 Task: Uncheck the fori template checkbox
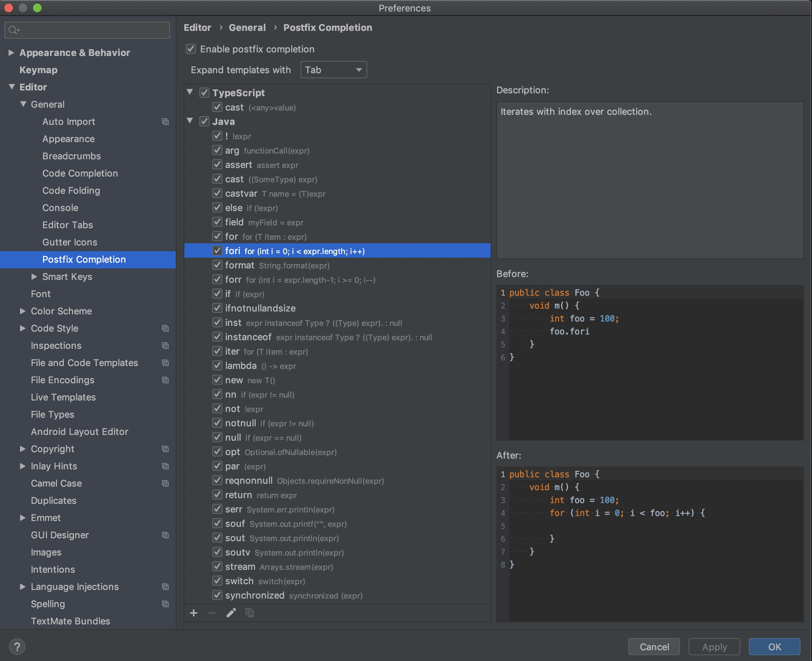217,250
